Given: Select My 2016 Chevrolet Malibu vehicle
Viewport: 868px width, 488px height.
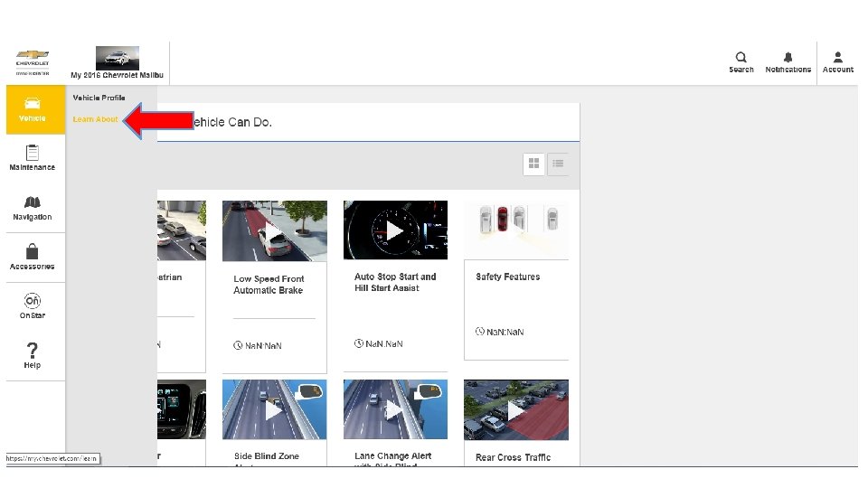Looking at the screenshot, I should 117,62.
